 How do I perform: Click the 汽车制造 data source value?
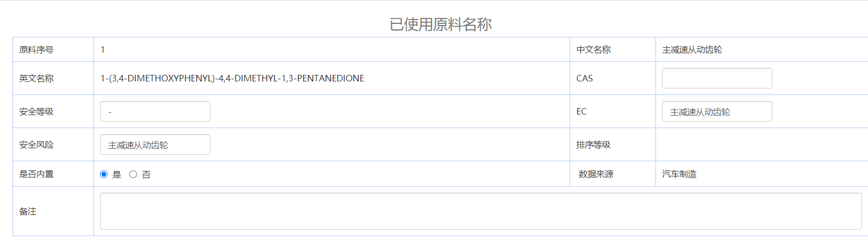tap(679, 174)
